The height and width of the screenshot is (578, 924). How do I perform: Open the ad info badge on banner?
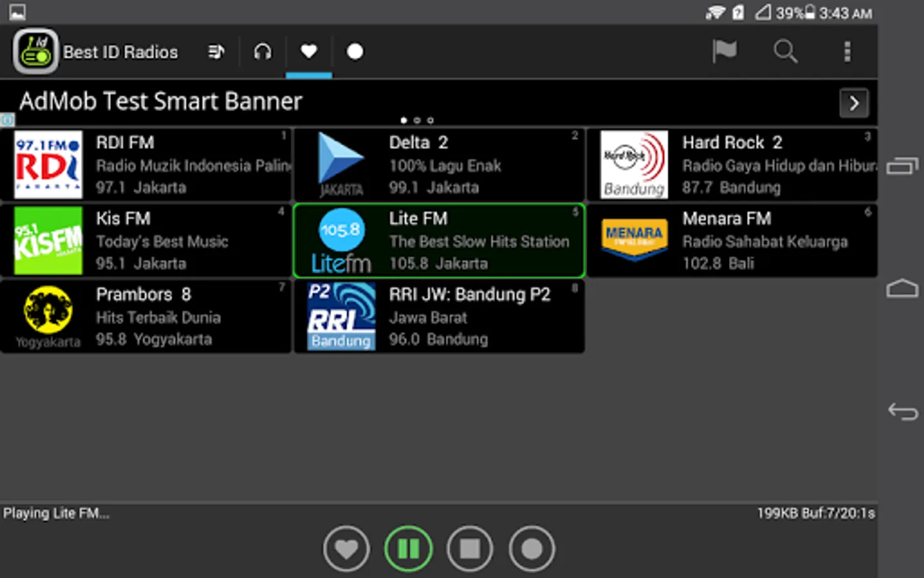[7, 119]
